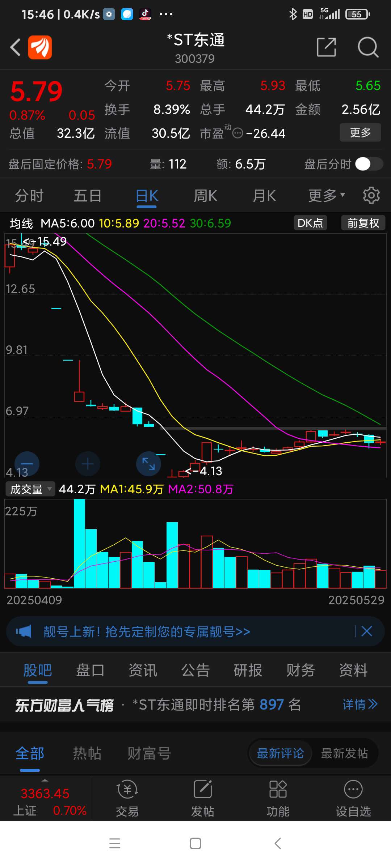
Task: Switch to 月K chart tab
Action: 264,196
